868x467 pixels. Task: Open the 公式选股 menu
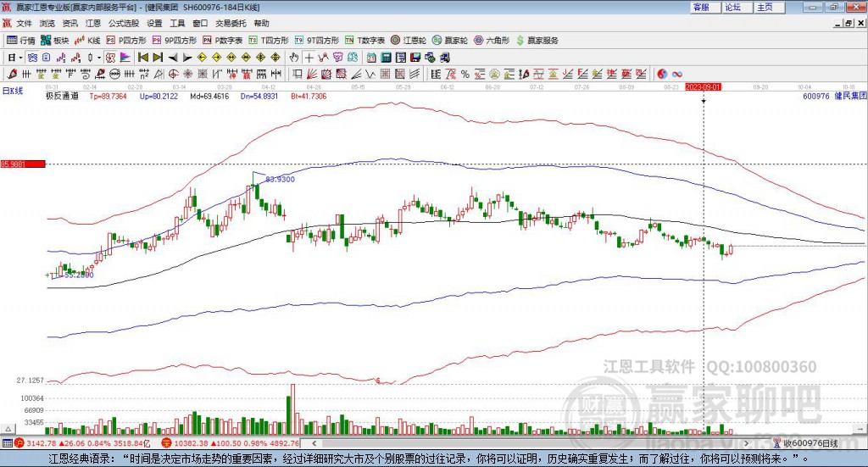(124, 23)
